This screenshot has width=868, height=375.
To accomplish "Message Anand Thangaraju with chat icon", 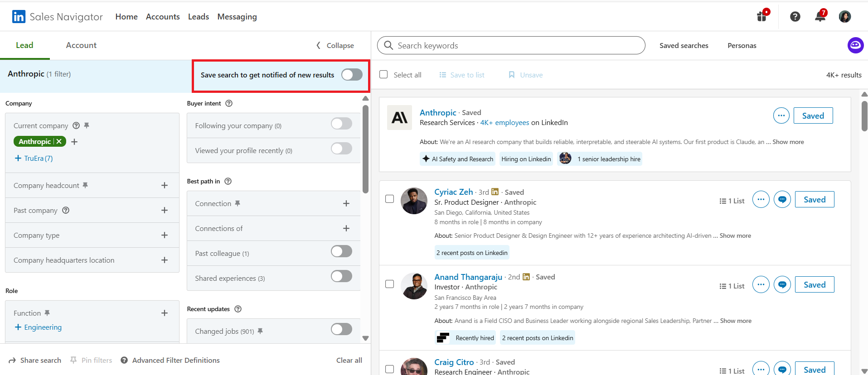I will point(782,284).
